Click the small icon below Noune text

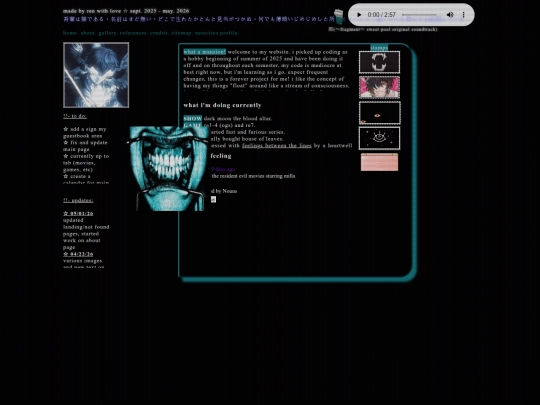point(213,199)
